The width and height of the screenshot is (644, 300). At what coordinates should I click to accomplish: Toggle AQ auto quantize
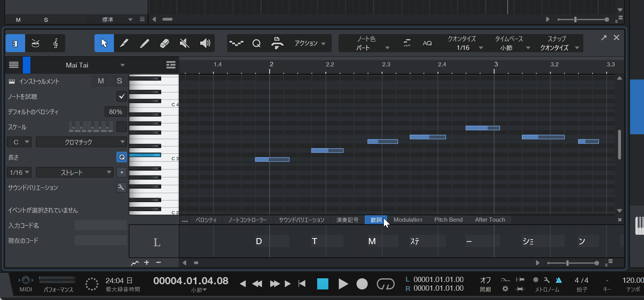[x=427, y=43]
